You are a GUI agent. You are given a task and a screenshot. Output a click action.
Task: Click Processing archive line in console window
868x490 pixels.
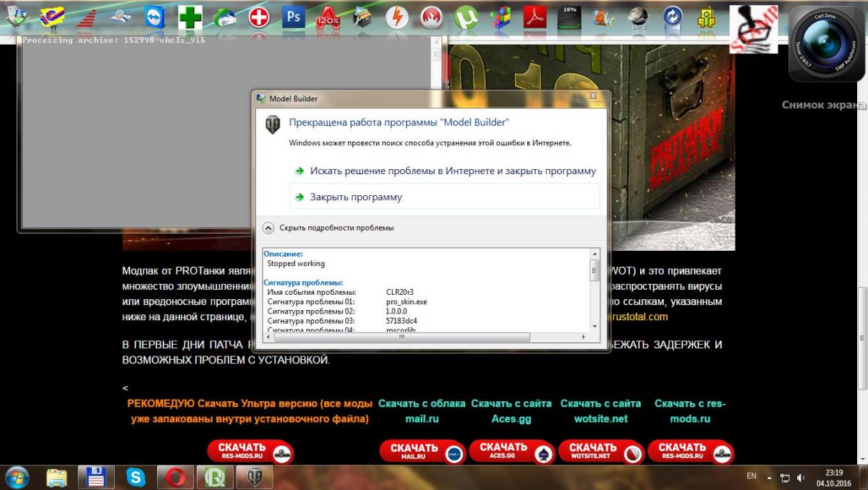114,40
